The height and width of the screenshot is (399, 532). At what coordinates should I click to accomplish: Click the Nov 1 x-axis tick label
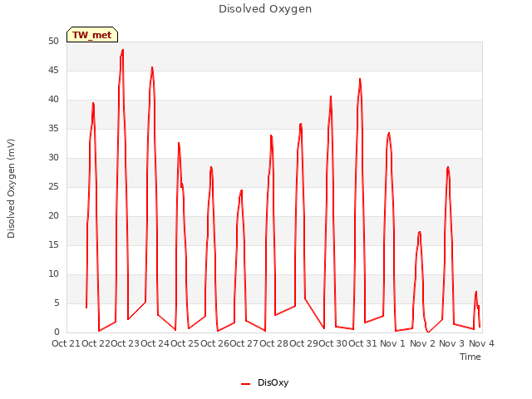click(x=392, y=343)
